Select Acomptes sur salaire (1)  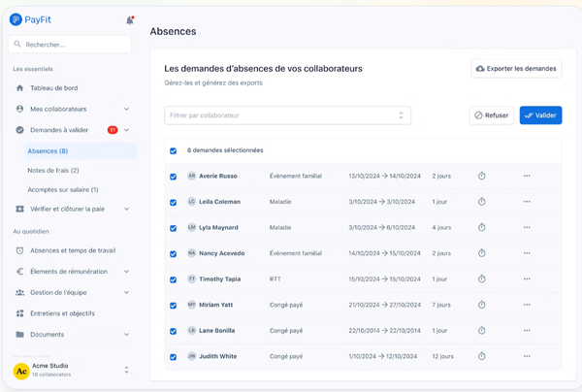point(63,189)
